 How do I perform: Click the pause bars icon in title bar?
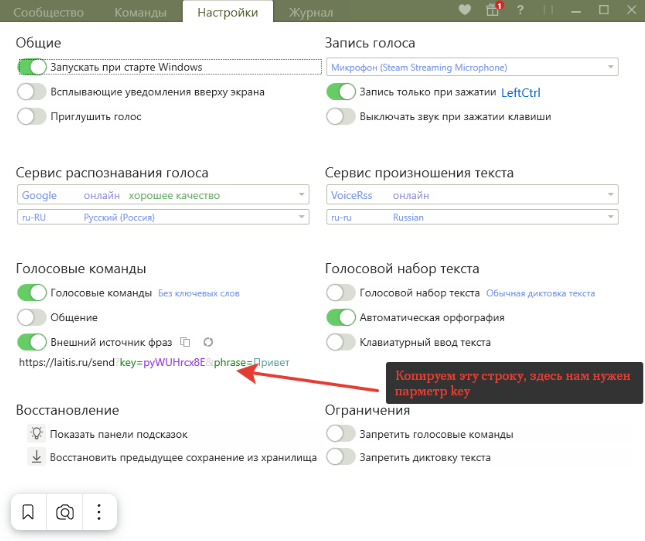pyautogui.click(x=548, y=9)
